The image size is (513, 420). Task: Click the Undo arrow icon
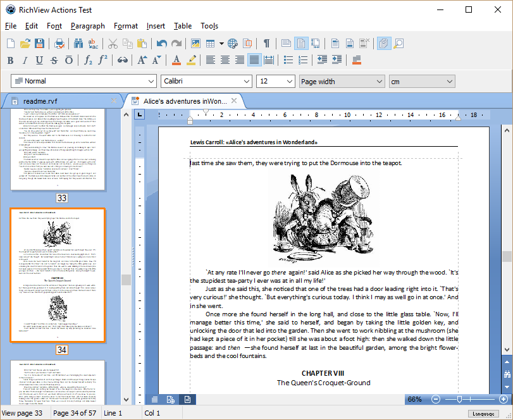click(162, 44)
